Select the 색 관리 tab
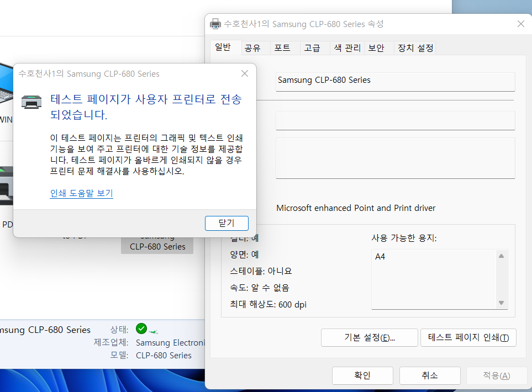 tap(347, 48)
